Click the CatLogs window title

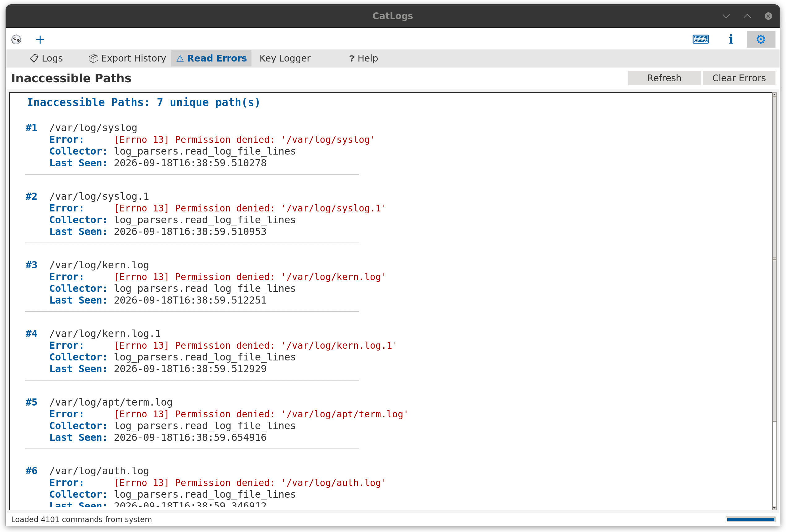click(392, 16)
